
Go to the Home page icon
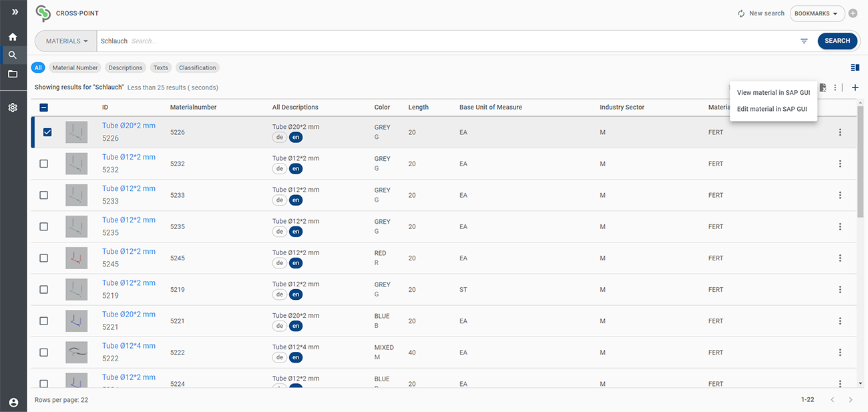pyautogui.click(x=13, y=37)
